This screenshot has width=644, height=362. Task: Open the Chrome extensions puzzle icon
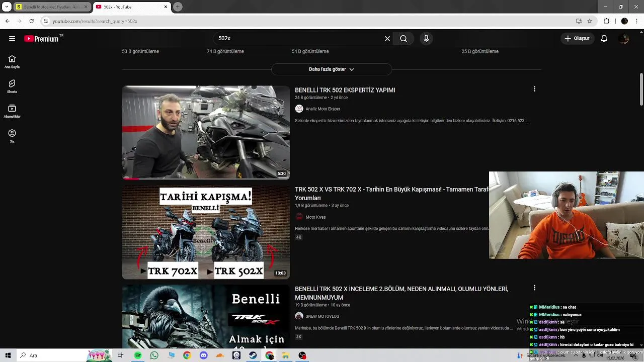(607, 21)
